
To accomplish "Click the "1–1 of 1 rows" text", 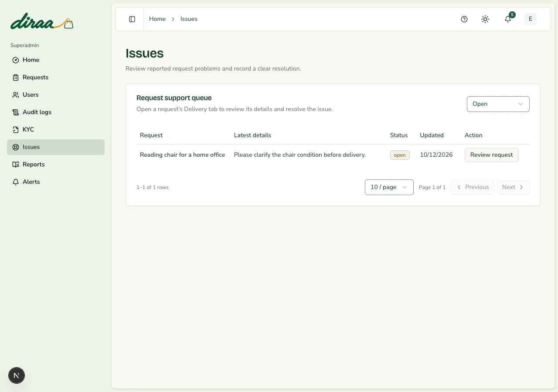I will (x=153, y=187).
